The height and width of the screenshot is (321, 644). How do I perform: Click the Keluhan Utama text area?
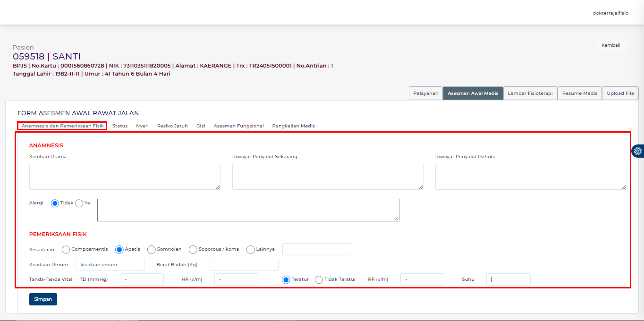tap(125, 177)
